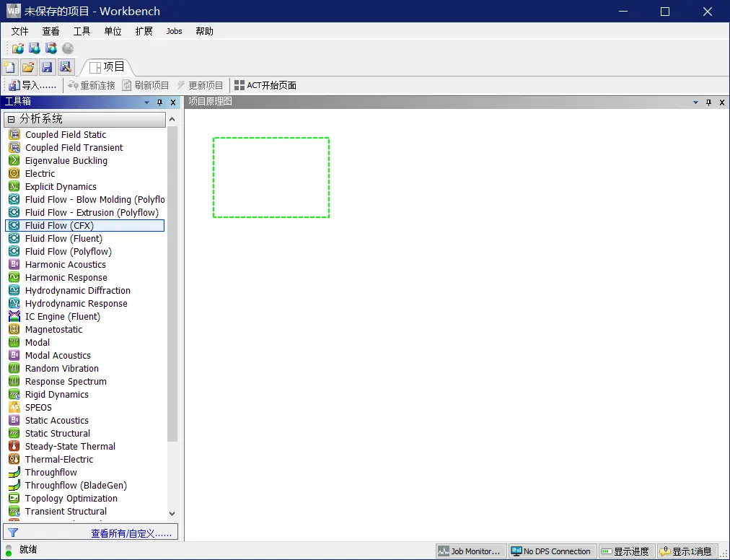This screenshot has height=560, width=730.
Task: Click the toolbox filter funnel icon
Action: coord(13,533)
